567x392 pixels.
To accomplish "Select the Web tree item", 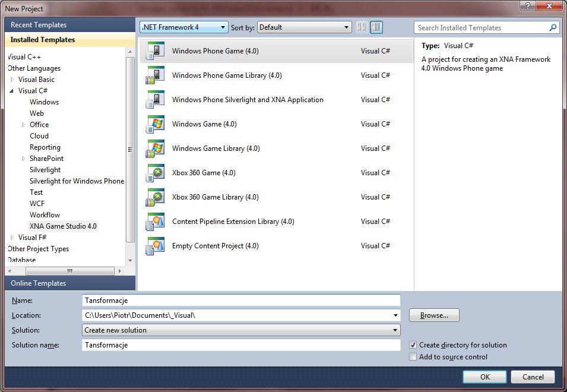I will (x=37, y=113).
